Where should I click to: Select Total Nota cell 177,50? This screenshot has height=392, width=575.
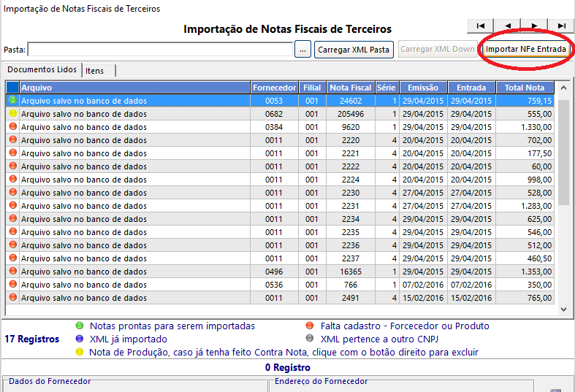(525, 153)
